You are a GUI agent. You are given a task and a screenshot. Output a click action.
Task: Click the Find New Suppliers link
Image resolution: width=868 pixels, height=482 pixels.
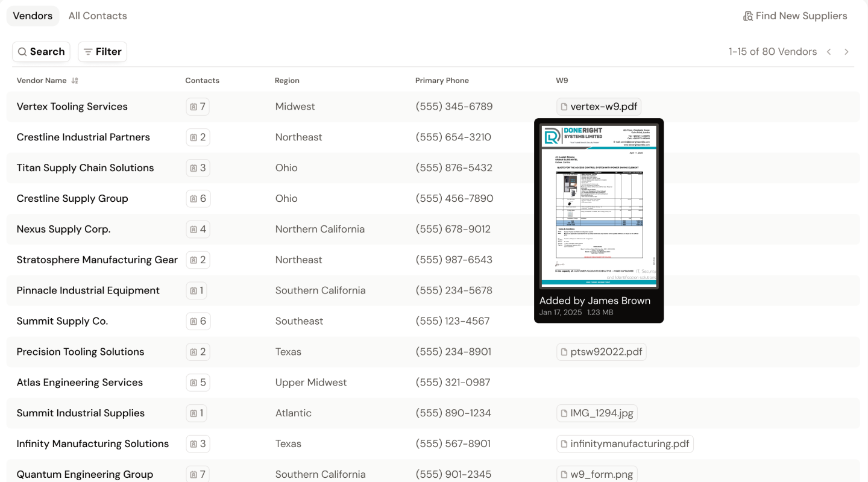(795, 16)
